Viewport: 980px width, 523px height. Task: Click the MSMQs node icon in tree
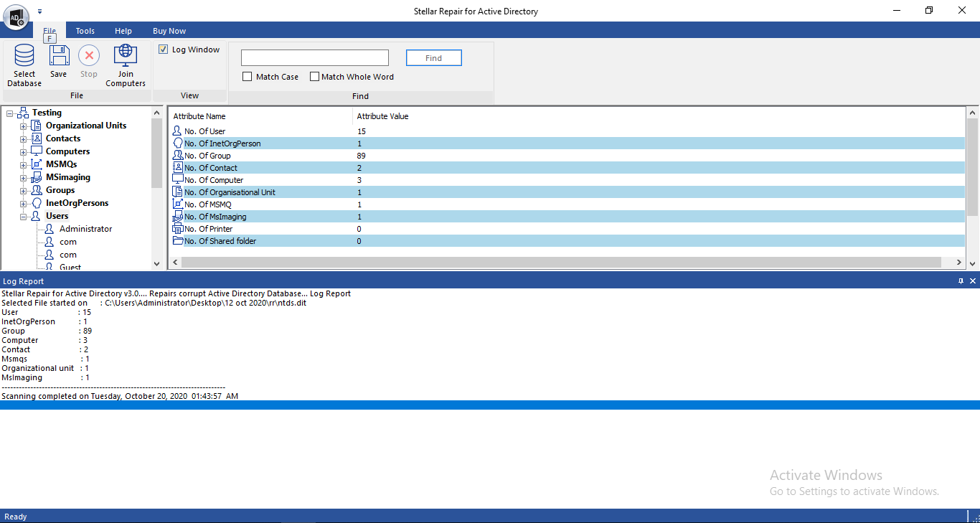tap(37, 164)
